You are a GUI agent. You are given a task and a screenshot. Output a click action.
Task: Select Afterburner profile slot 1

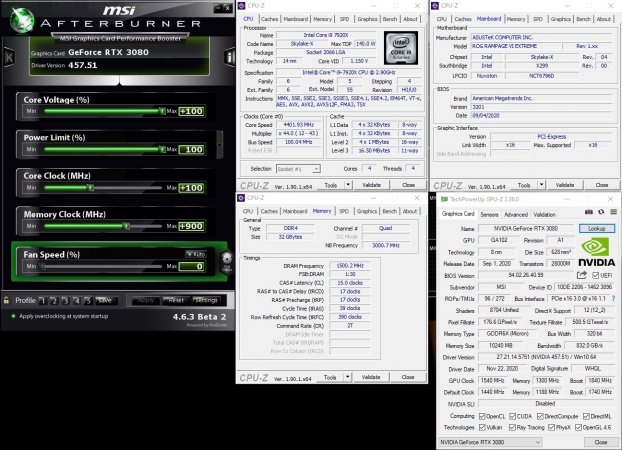[x=42, y=301]
